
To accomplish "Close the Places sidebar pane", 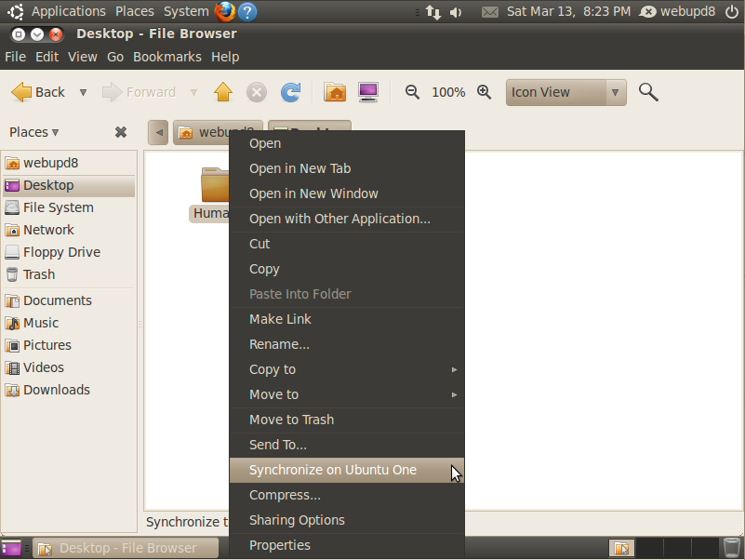I will (x=121, y=132).
